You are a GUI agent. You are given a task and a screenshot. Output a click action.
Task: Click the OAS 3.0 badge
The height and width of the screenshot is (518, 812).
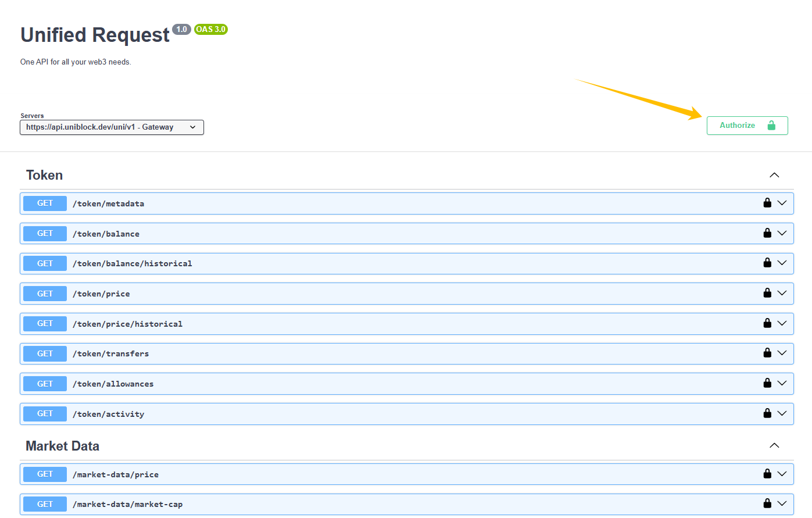point(211,29)
